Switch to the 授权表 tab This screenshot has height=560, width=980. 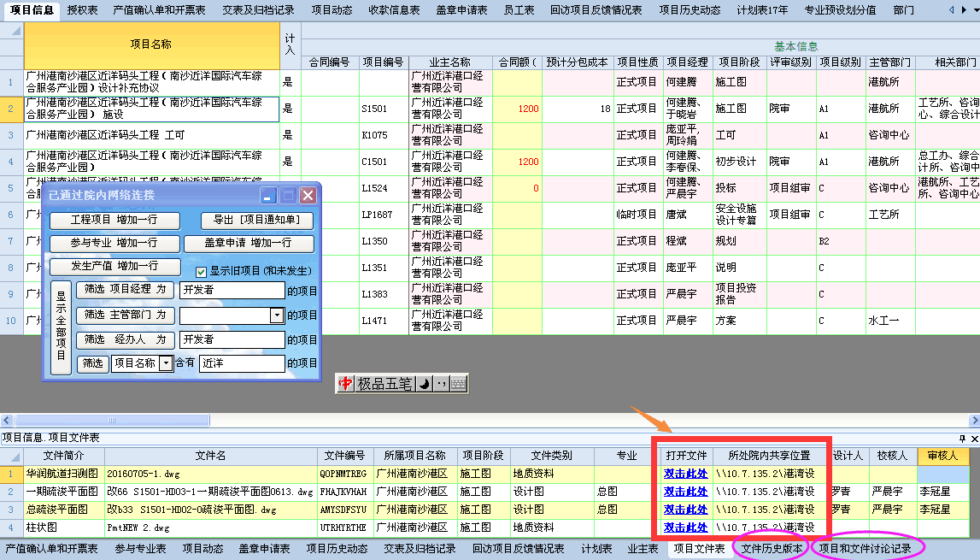[x=82, y=10]
